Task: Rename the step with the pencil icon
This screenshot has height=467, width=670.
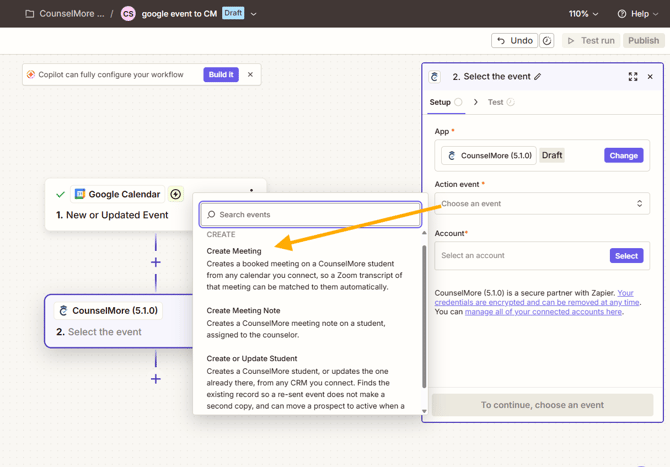Action: (x=538, y=76)
